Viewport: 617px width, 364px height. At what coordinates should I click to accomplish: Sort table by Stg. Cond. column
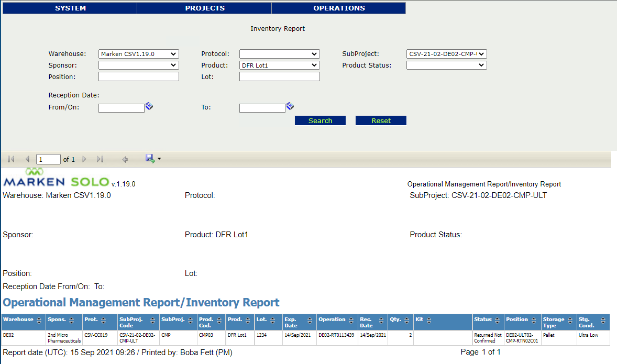603,321
